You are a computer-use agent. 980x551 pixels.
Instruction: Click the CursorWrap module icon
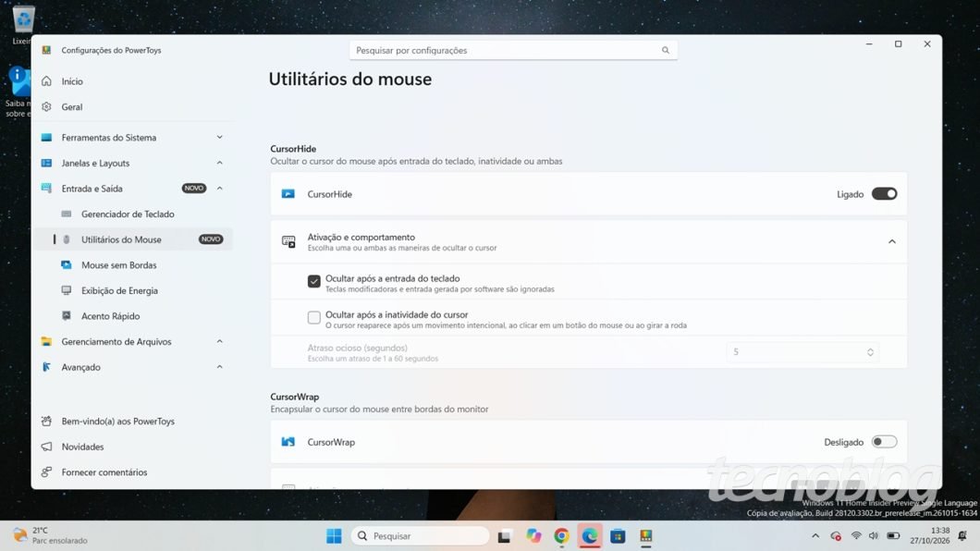point(288,442)
